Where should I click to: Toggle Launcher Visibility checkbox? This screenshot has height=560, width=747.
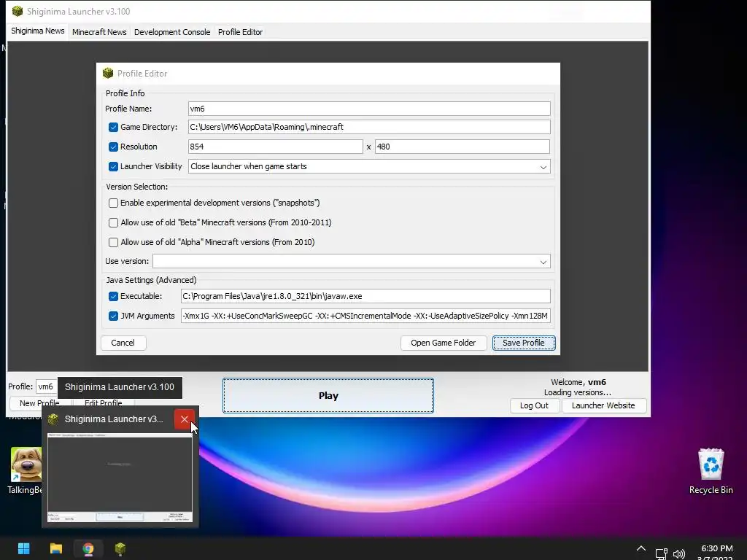tap(113, 166)
